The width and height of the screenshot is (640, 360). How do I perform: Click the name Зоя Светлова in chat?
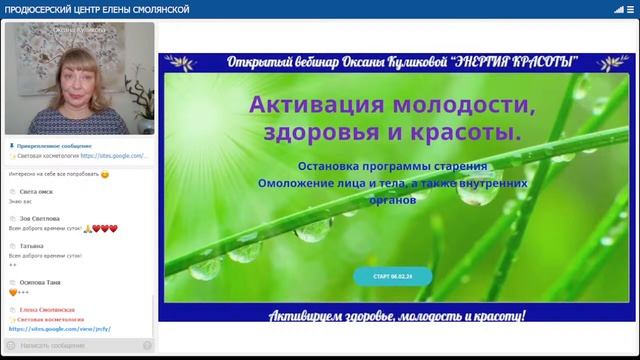40,218
